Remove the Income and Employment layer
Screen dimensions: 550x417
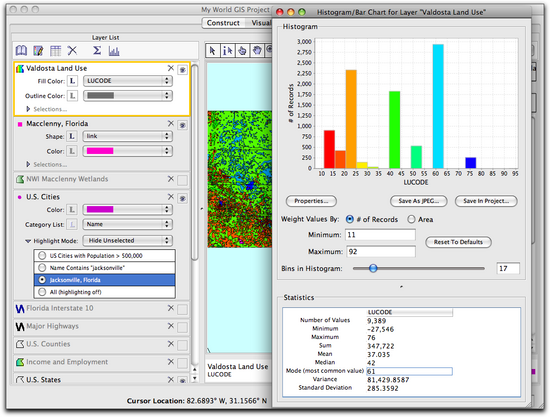[170, 362]
